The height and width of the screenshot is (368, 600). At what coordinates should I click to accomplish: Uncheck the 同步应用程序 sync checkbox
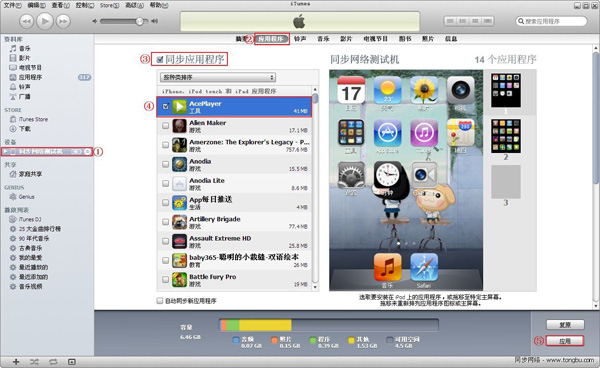(x=160, y=59)
